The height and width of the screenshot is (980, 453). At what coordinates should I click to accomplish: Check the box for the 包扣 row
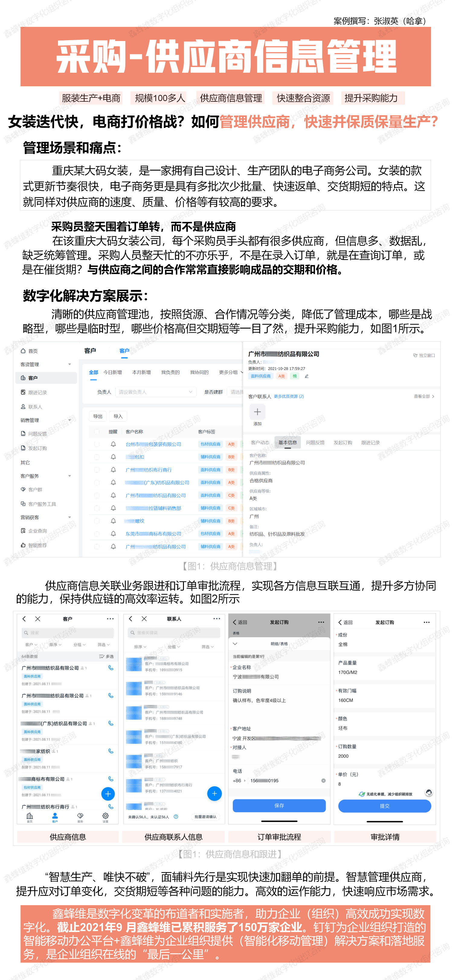(x=97, y=457)
